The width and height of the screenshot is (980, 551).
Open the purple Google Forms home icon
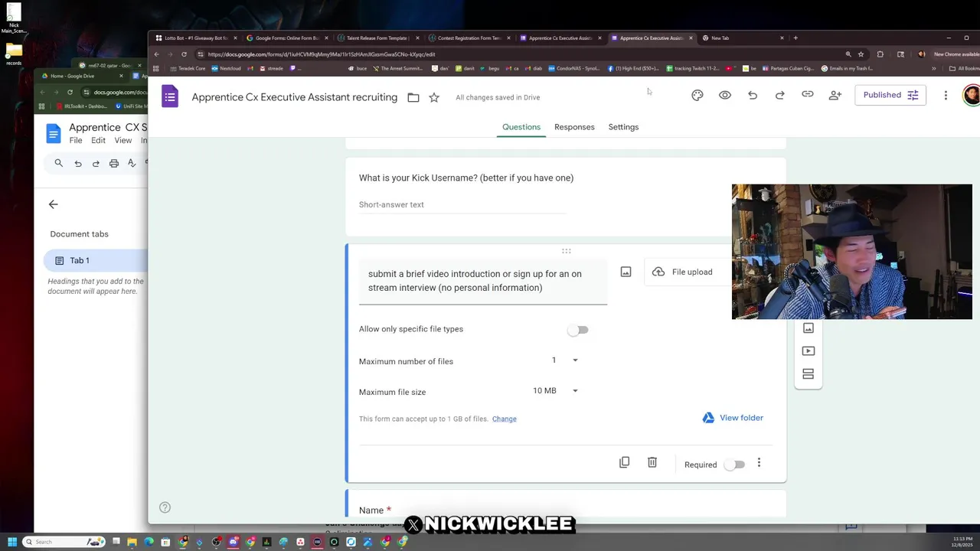coord(170,96)
